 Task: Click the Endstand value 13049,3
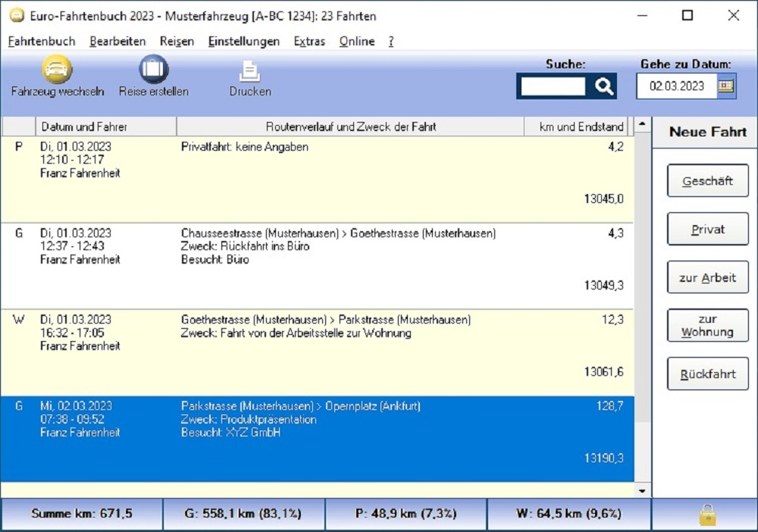[x=604, y=286]
